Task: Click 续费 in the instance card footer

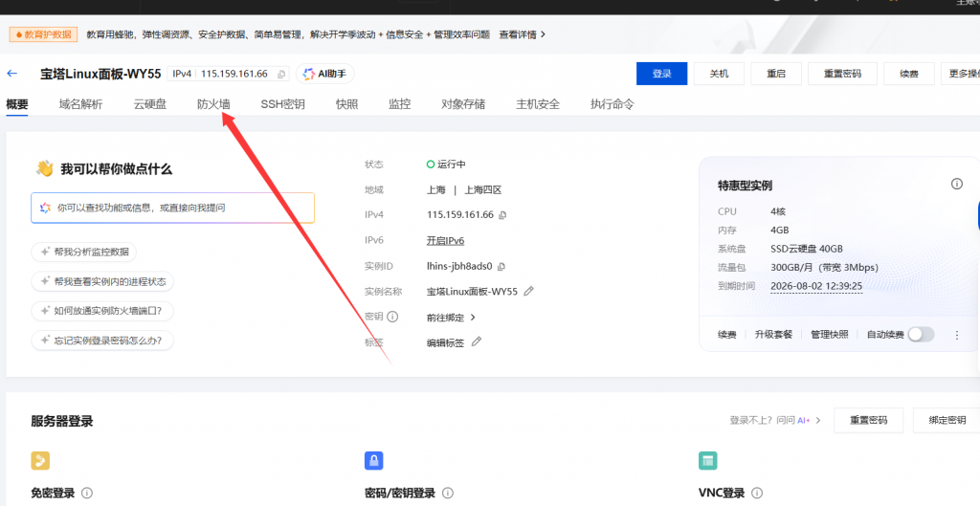Action: (727, 335)
